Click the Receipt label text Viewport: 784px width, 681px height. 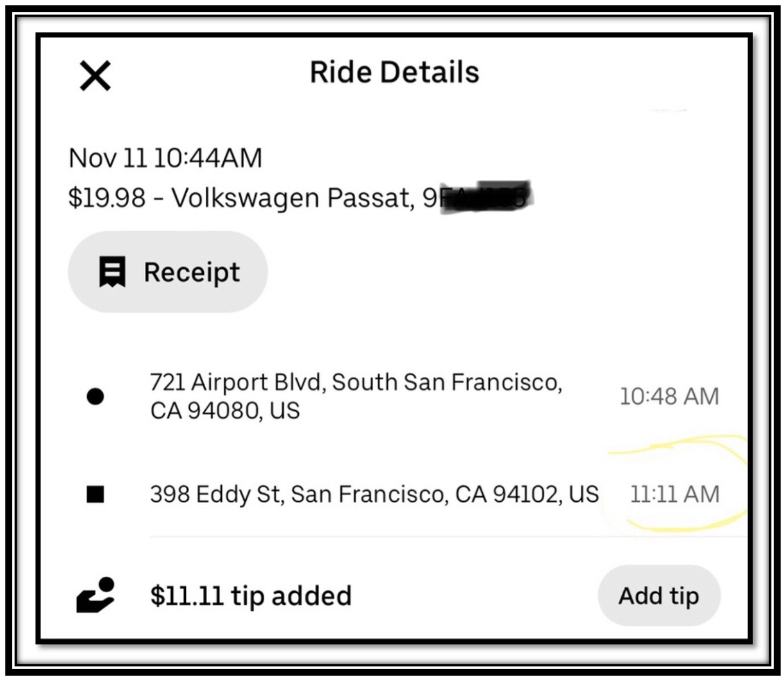click(x=192, y=272)
